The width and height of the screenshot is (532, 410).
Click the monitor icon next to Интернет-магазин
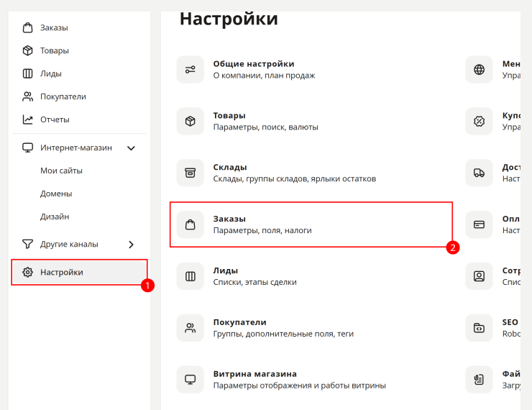27,148
